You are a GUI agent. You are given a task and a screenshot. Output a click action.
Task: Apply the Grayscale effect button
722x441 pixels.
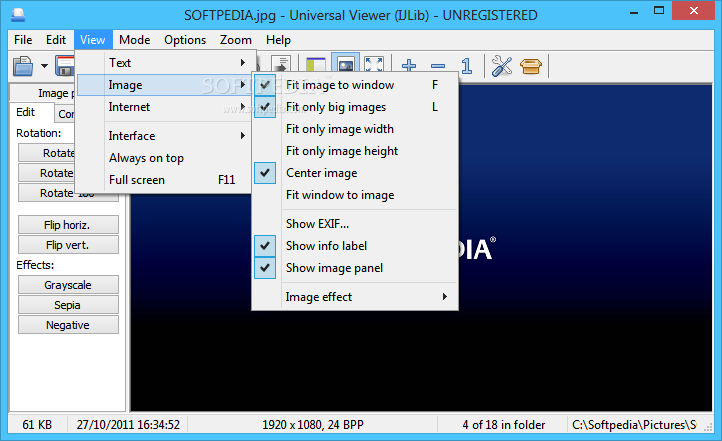(68, 285)
